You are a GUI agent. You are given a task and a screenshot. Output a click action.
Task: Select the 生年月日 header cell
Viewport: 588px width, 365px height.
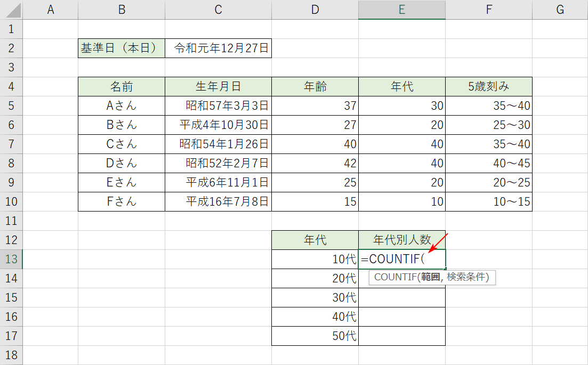218,86
